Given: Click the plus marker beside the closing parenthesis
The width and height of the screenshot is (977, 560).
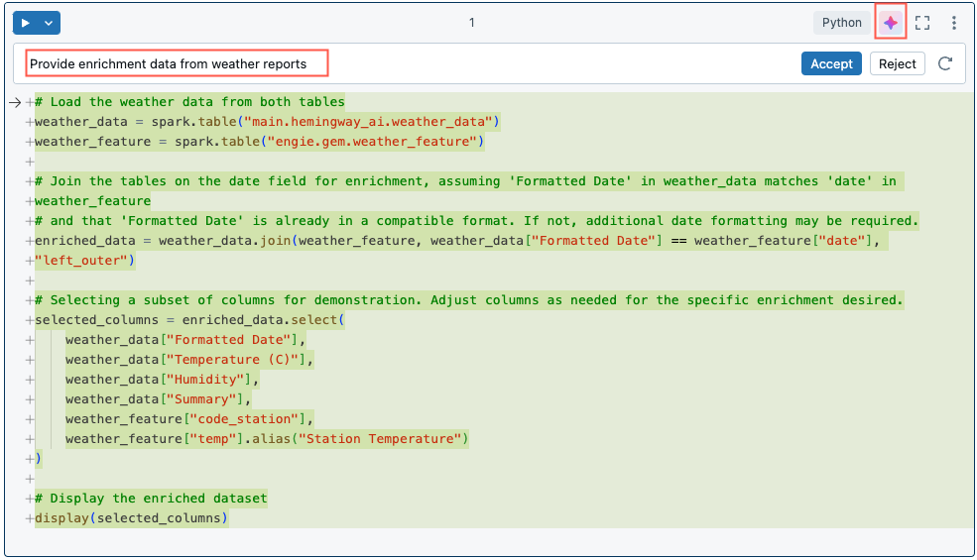Looking at the screenshot, I should pyautogui.click(x=30, y=459).
